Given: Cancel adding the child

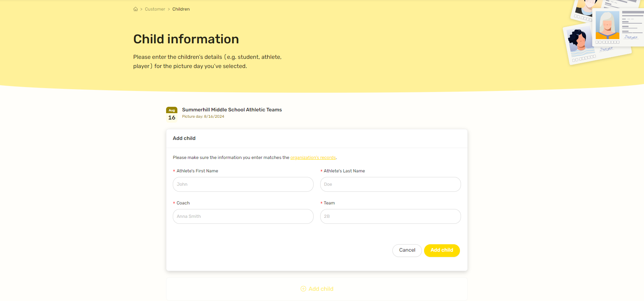Looking at the screenshot, I should pyautogui.click(x=407, y=250).
